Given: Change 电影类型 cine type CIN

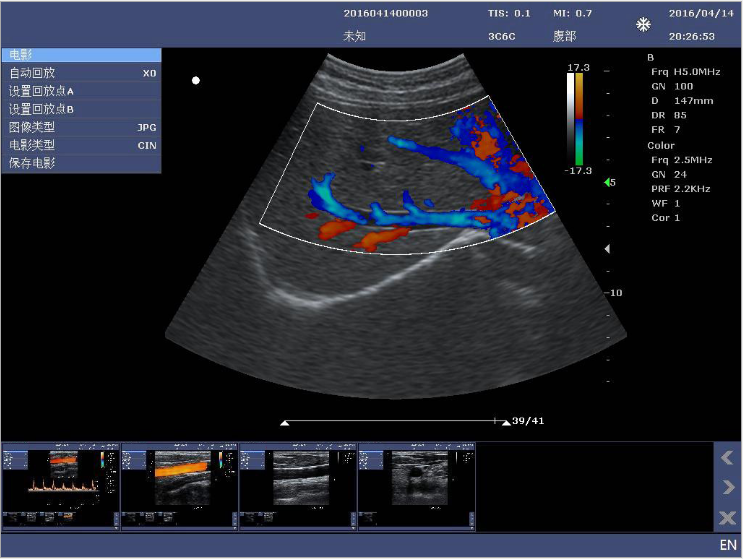Looking at the screenshot, I should pos(82,145).
